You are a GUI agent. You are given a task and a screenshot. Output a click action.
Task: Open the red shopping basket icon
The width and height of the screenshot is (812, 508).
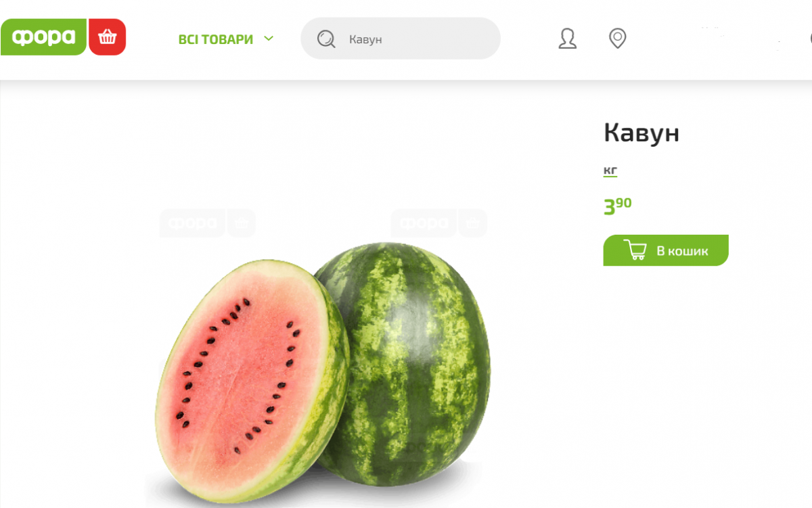(108, 37)
